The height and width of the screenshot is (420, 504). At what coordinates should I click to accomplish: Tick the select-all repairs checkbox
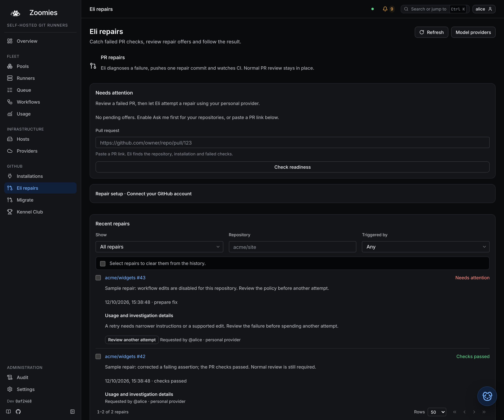point(103,264)
